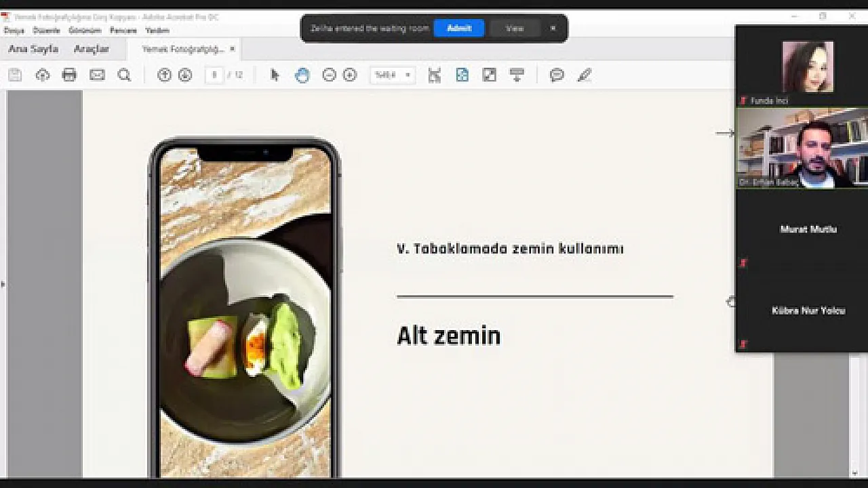Dismiss the waiting room notification

pos(553,28)
